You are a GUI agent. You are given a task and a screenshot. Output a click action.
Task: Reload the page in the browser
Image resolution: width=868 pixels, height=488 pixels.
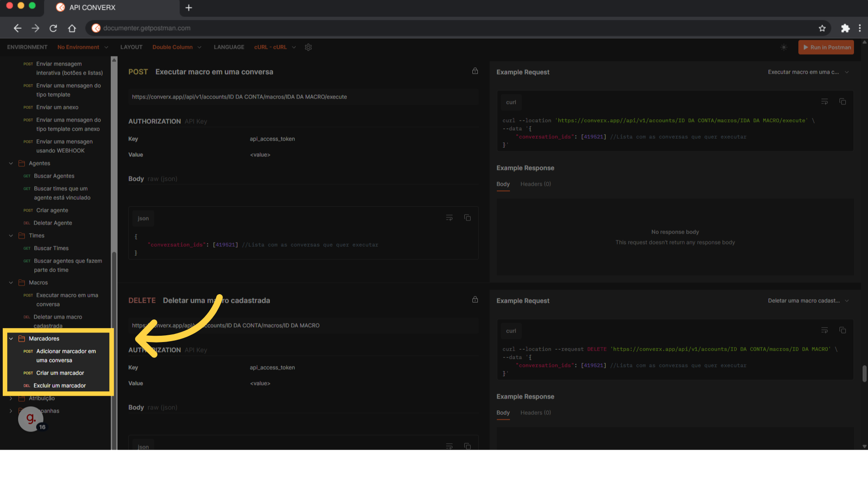click(x=53, y=28)
